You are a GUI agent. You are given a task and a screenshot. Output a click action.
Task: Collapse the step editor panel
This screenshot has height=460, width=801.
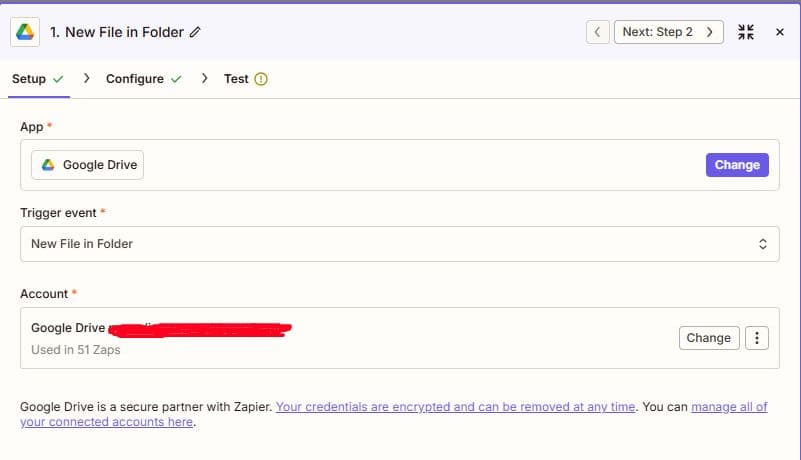click(x=745, y=32)
